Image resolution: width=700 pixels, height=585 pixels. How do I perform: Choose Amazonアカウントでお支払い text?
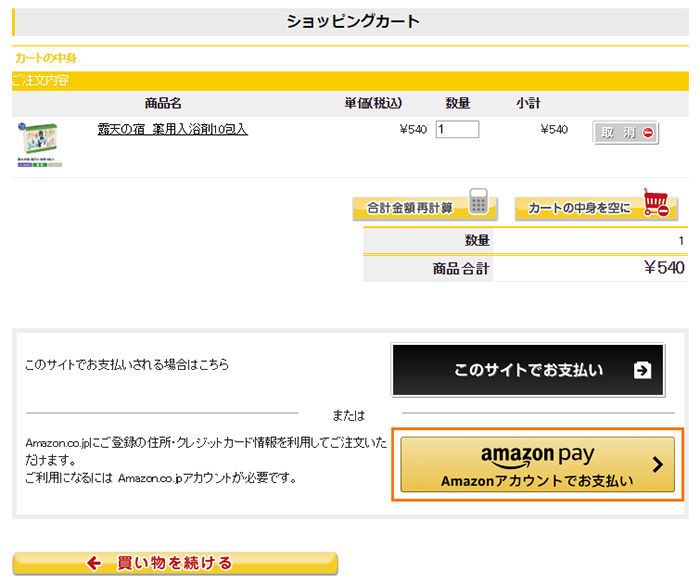tap(537, 481)
